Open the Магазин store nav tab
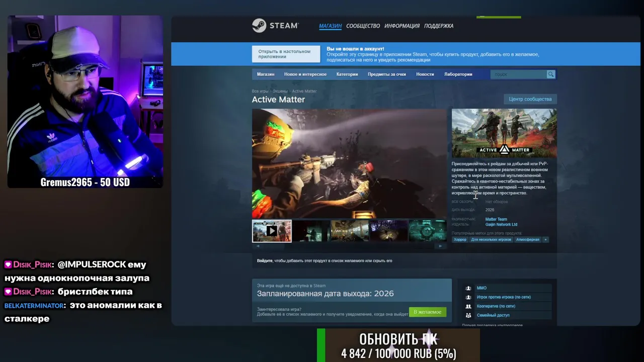The width and height of the screenshot is (644, 362). [266, 74]
